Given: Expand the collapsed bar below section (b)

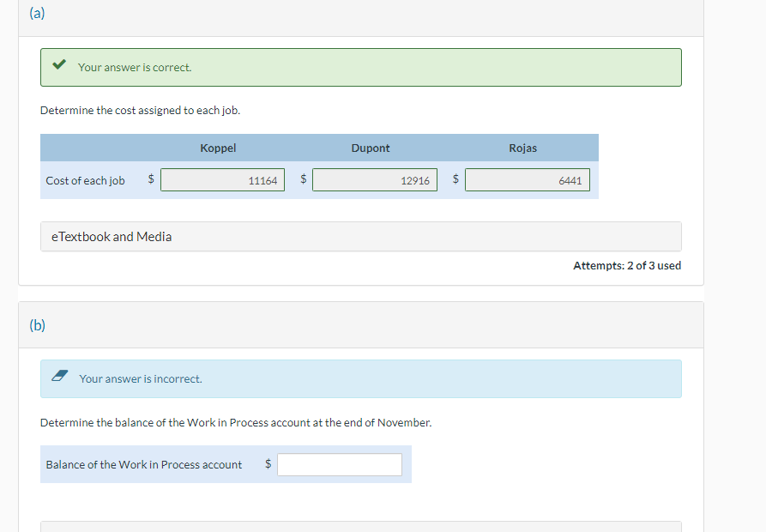Looking at the screenshot, I should coord(360,524).
